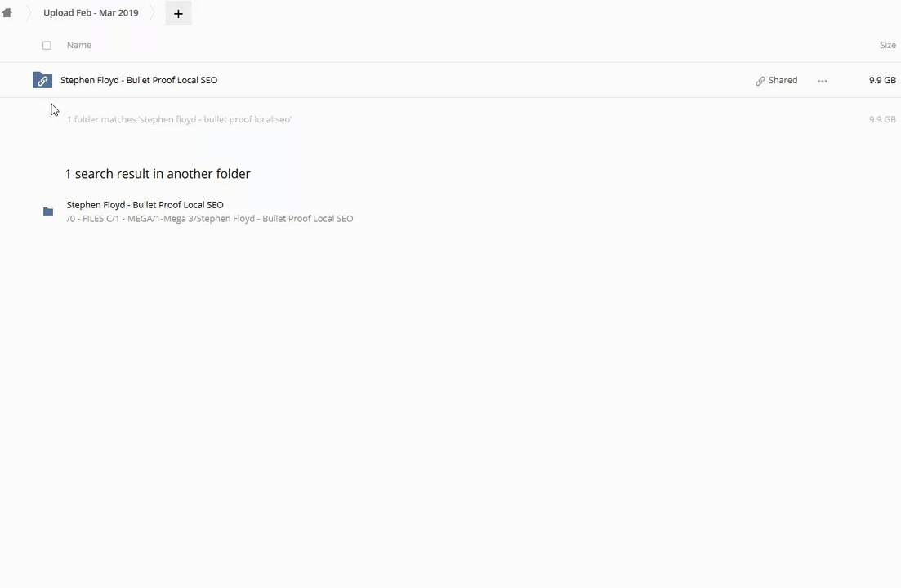This screenshot has width=901, height=588.
Task: Sort files by the Size column header
Action: (x=887, y=45)
